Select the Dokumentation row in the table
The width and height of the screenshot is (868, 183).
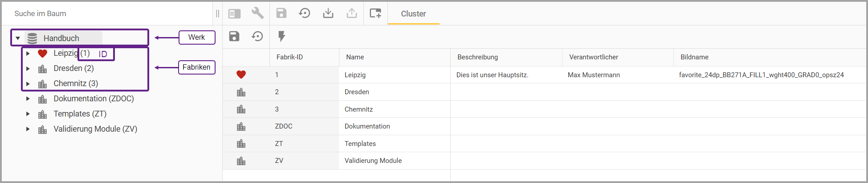tap(367, 126)
